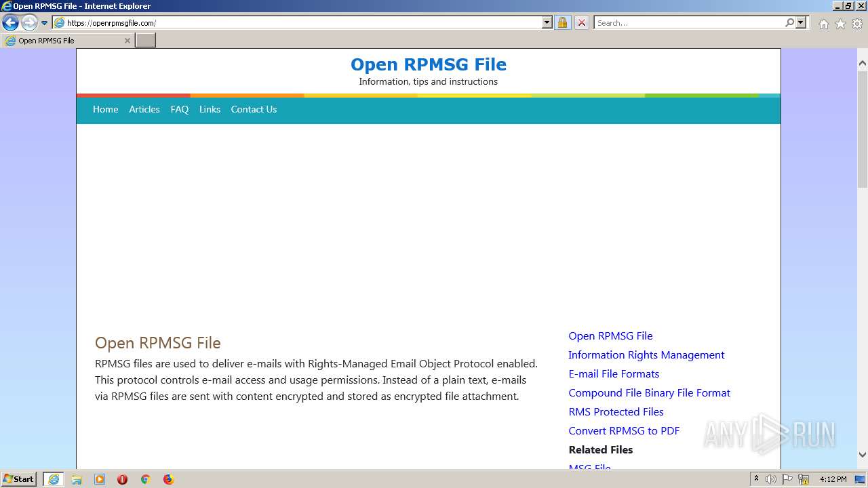Go to the Home page icon

click(823, 24)
